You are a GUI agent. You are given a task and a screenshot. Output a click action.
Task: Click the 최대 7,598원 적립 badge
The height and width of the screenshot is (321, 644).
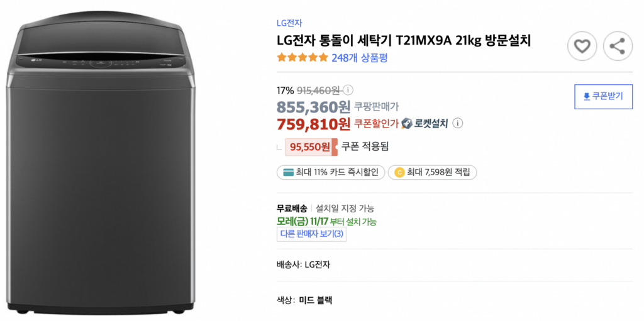[x=433, y=172]
